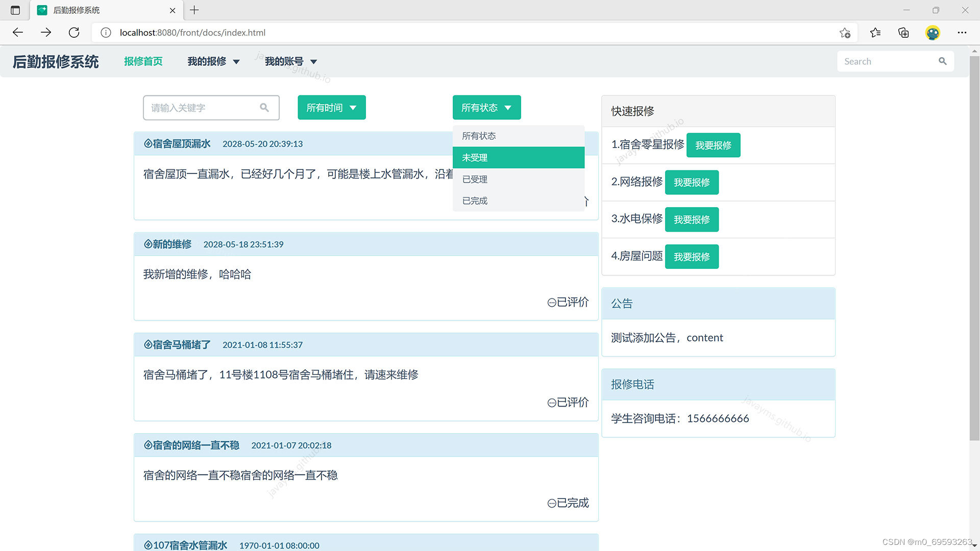The height and width of the screenshot is (551, 980).
Task: Select 已完成 status filter option
Action: pyautogui.click(x=475, y=200)
